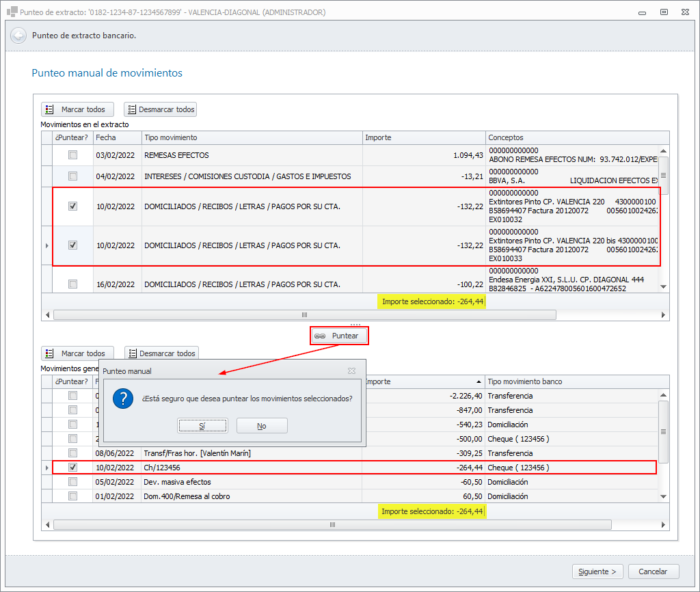Click the Puntear link button
Image resolution: width=700 pixels, height=592 pixels.
pos(338,336)
